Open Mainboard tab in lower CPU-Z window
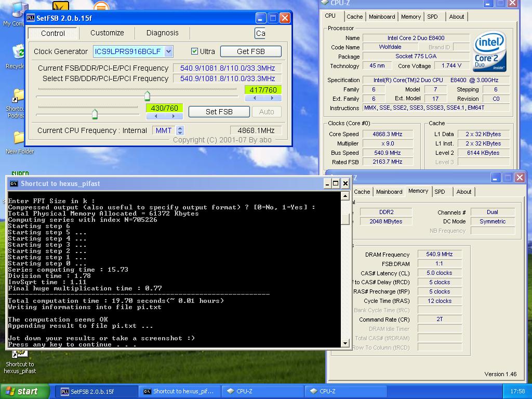Image resolution: width=532 pixels, height=399 pixels. 389,192
